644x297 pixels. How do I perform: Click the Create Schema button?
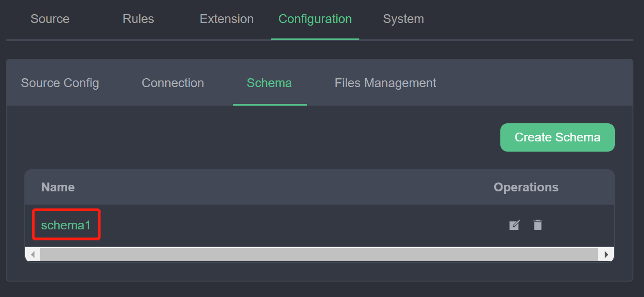coord(557,137)
